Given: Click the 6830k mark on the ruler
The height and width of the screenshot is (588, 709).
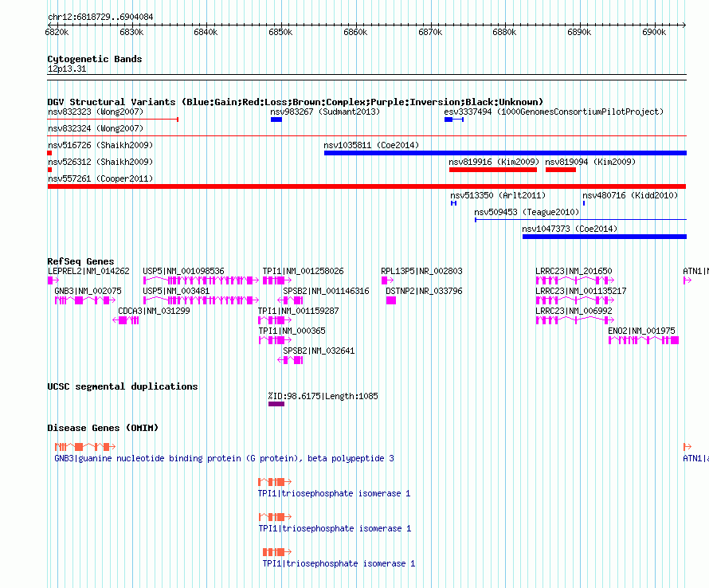Looking at the screenshot, I should coord(131,32).
